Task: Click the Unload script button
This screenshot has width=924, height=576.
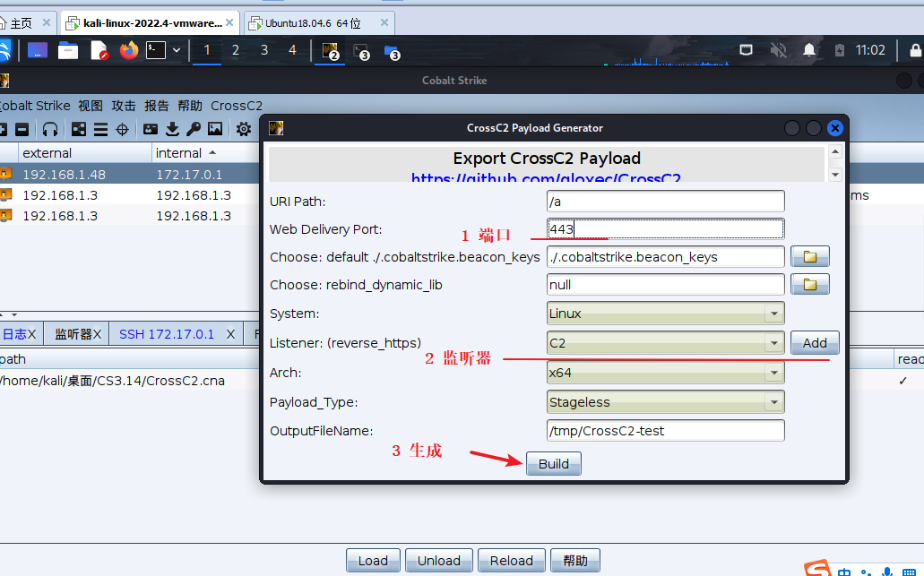Action: click(439, 561)
